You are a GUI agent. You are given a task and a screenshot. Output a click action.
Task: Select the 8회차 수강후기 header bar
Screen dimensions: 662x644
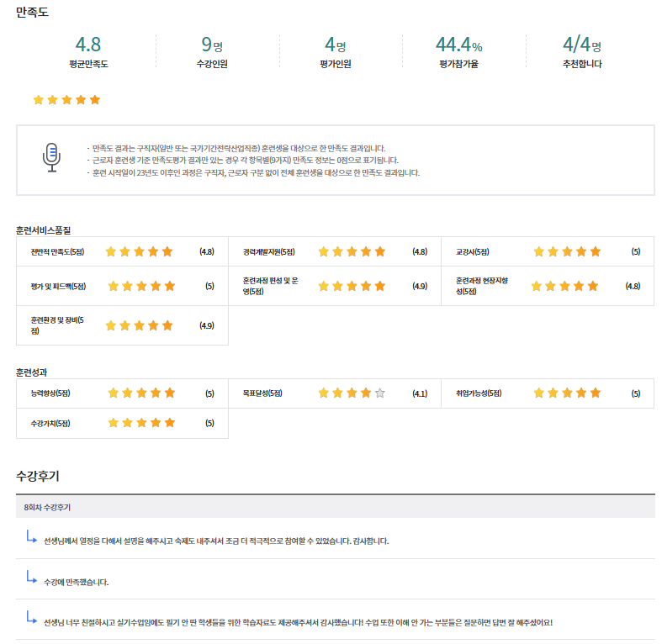click(x=335, y=507)
